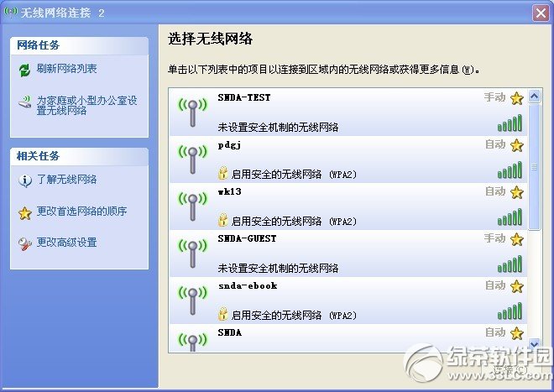This screenshot has width=554, height=392.
Task: Click 手动 label on SNDA-TEST row
Action: (495, 97)
